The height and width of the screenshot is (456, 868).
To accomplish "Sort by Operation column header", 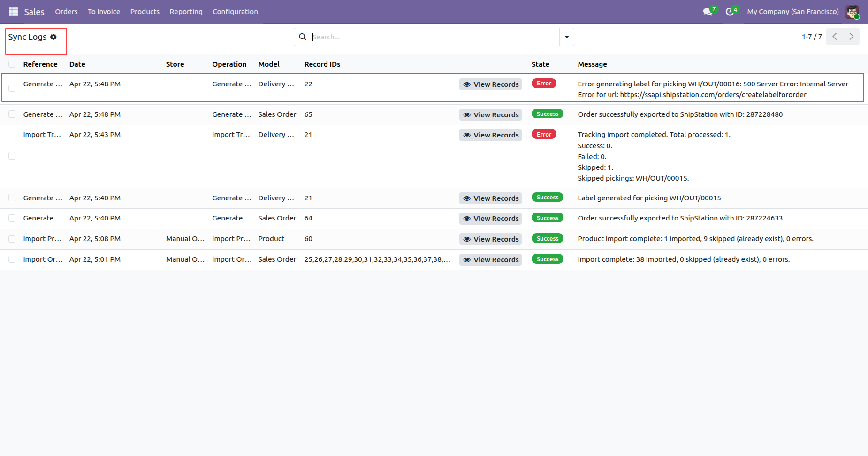I will click(x=229, y=64).
